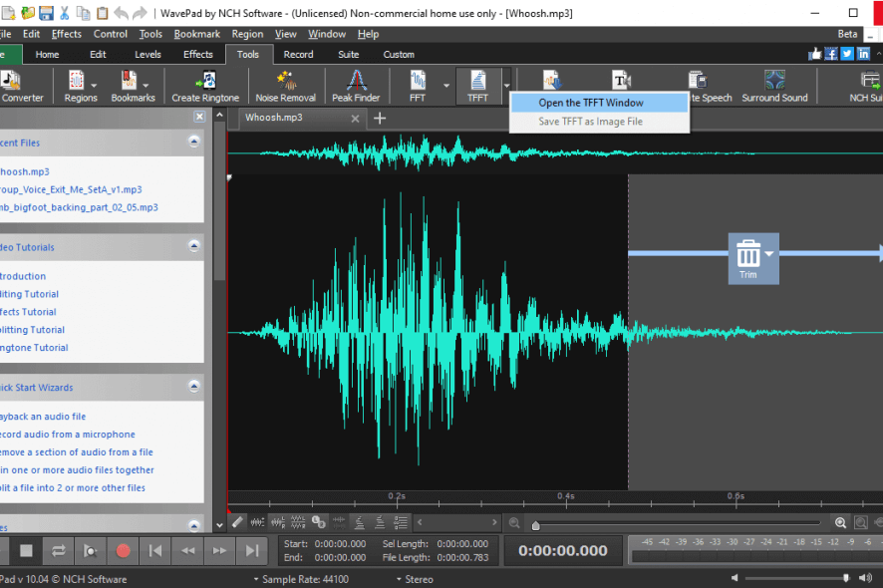Viewport: 883px width, 588px height.
Task: Click the Trim trash can icon
Action: (x=747, y=254)
